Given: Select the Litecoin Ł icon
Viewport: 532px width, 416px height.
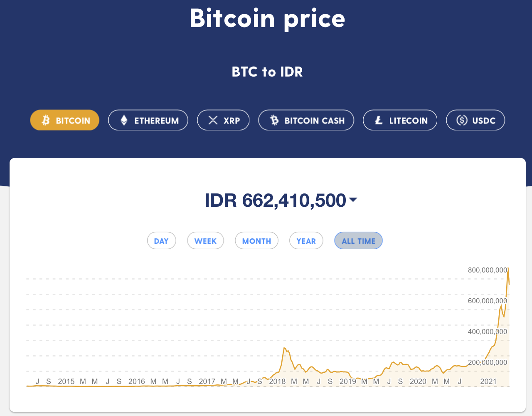Looking at the screenshot, I should [x=378, y=120].
